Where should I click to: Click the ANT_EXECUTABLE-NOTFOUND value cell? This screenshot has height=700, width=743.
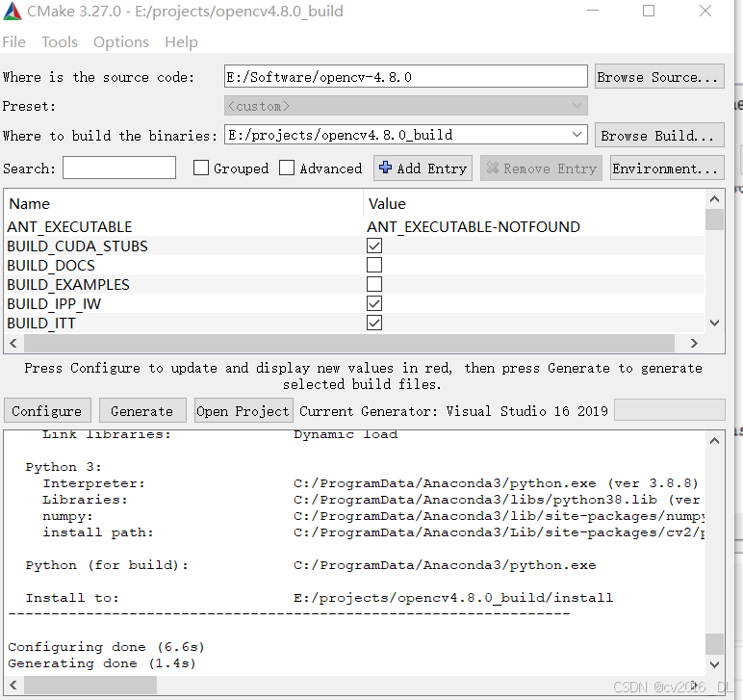474,227
